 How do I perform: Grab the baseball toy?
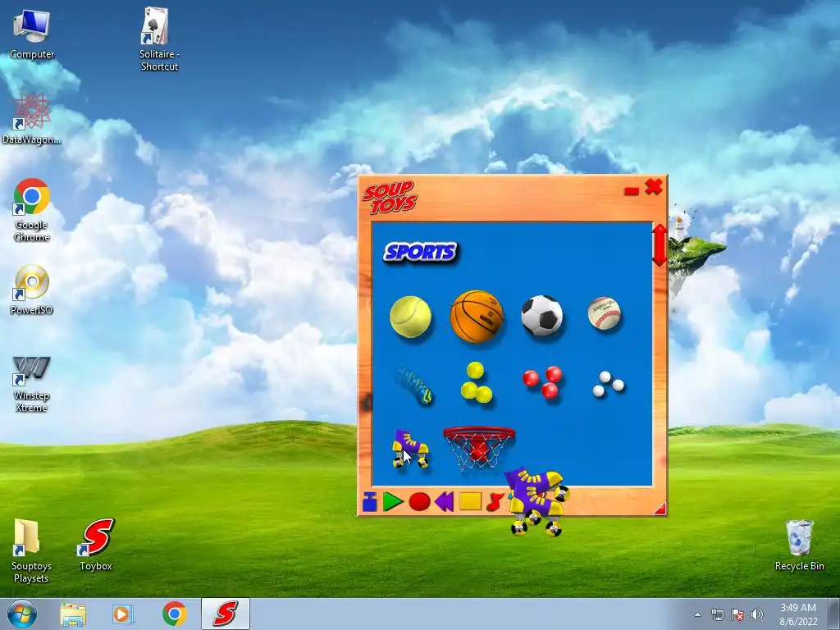(605, 313)
